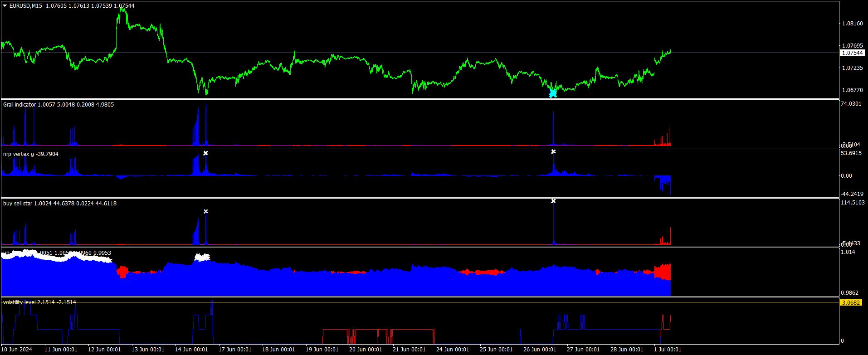Click the yellow 3.0682 level label

[x=850, y=302]
